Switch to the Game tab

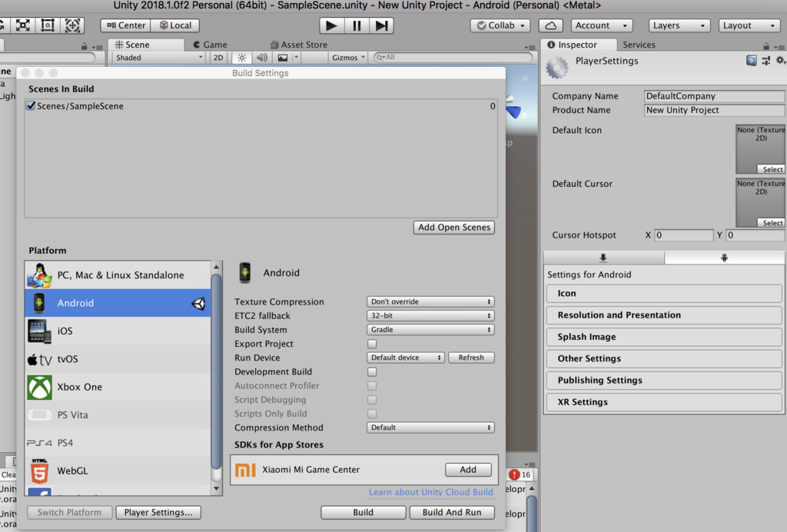[211, 45]
